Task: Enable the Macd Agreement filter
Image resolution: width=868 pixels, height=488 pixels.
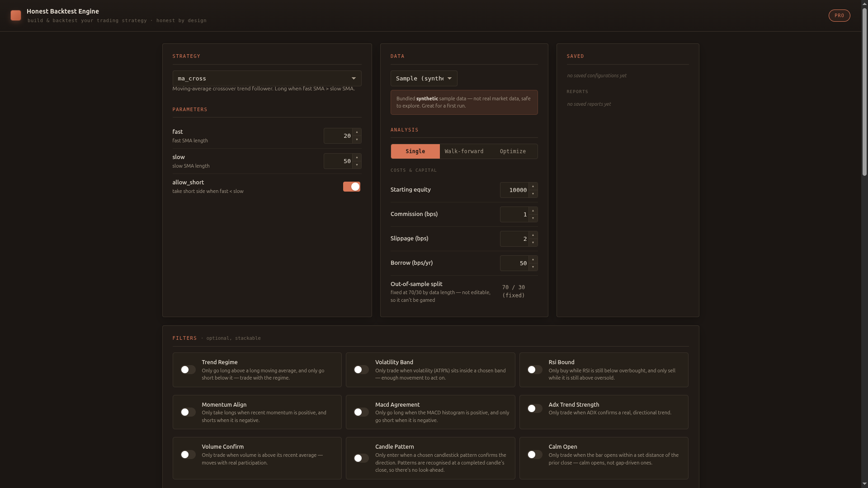Action: [361, 412]
